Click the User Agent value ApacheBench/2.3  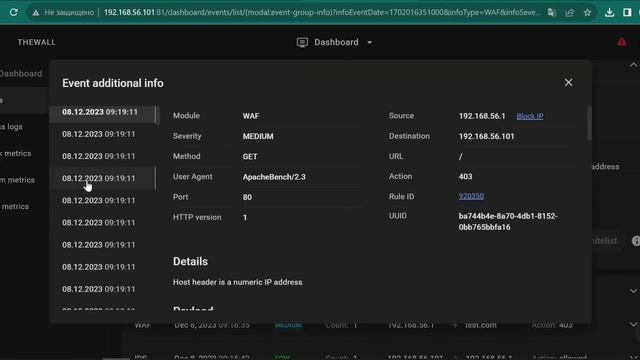[274, 177]
